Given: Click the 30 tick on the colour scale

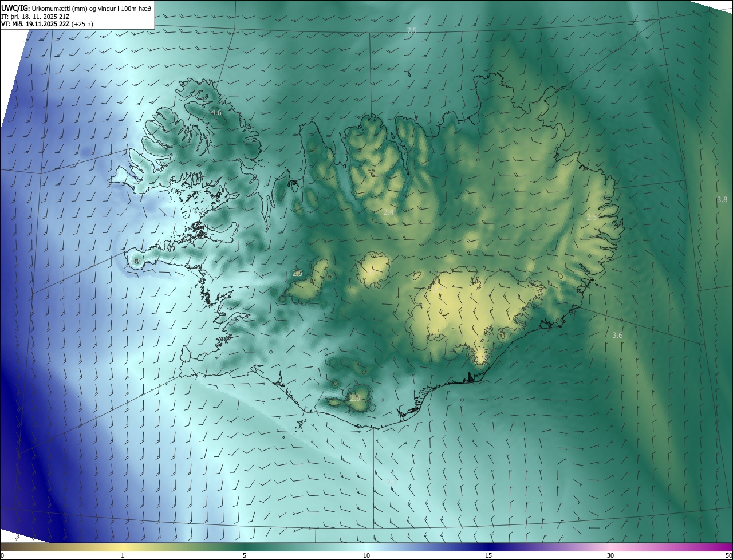Looking at the screenshot, I should tap(610, 556).
